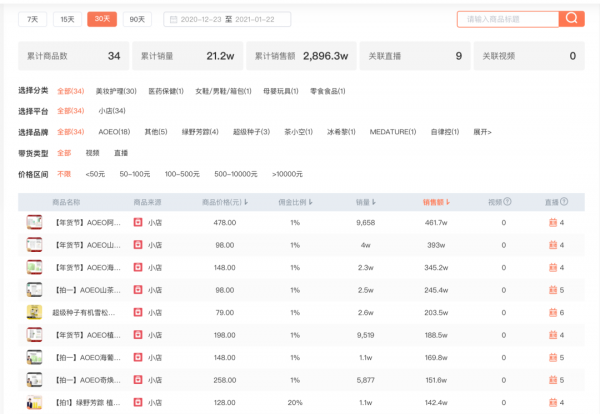The width and height of the screenshot is (600, 414).
Task: Set price range to 50-100元
Action: pos(135,174)
